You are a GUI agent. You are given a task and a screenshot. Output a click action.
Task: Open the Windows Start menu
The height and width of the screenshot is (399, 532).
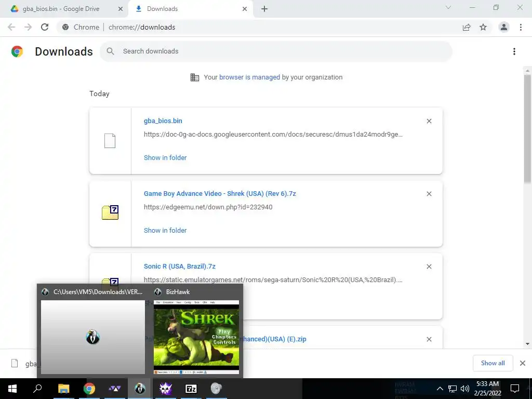[x=12, y=389]
